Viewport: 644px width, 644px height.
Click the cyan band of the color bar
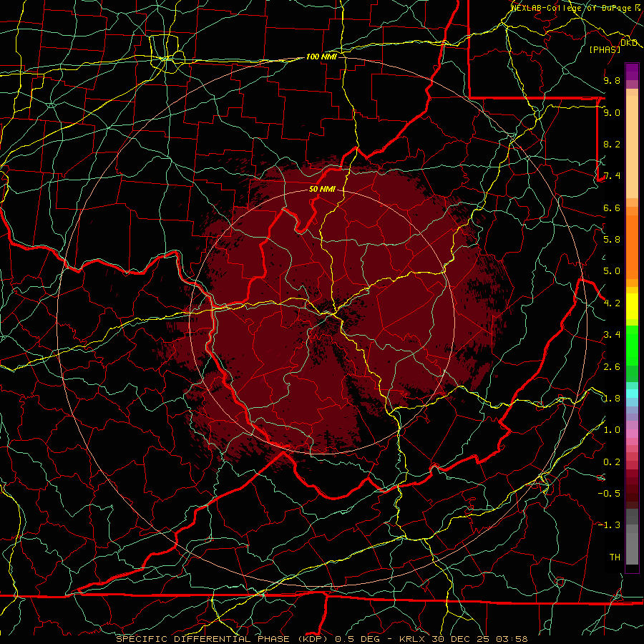pos(632,393)
